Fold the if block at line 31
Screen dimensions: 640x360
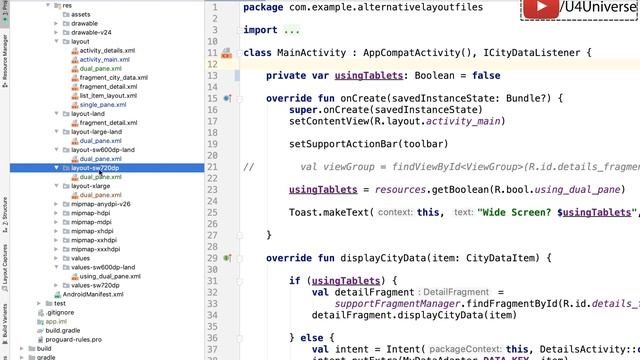coord(240,281)
